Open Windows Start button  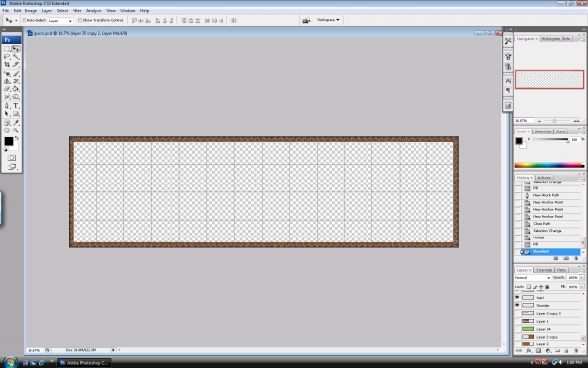[10, 362]
